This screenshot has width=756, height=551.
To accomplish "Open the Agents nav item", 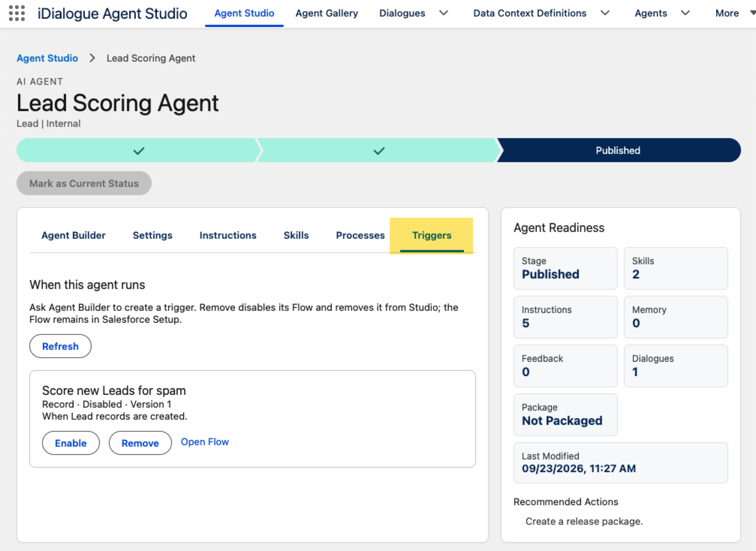I will 651,13.
